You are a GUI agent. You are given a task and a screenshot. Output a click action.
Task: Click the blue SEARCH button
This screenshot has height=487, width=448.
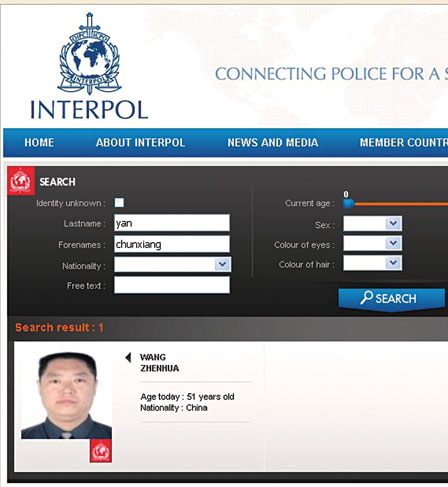tap(392, 299)
